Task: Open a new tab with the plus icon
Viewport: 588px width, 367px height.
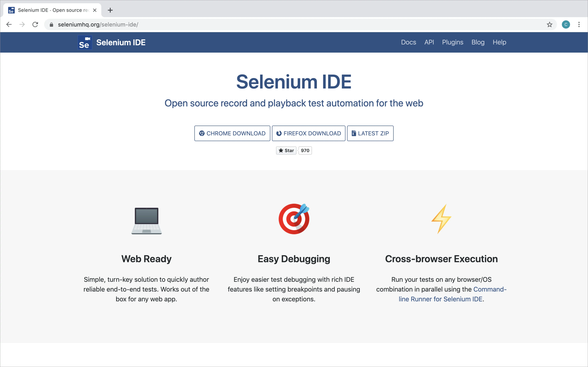Action: click(110, 10)
